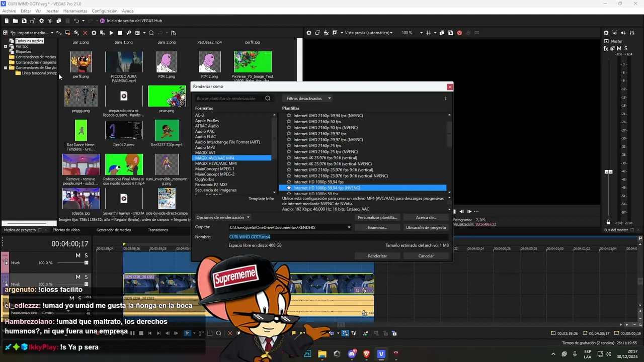Collapse Contenedores de Storyboard tree node
Image resolution: width=644 pixels, height=362 pixels.
6,68
